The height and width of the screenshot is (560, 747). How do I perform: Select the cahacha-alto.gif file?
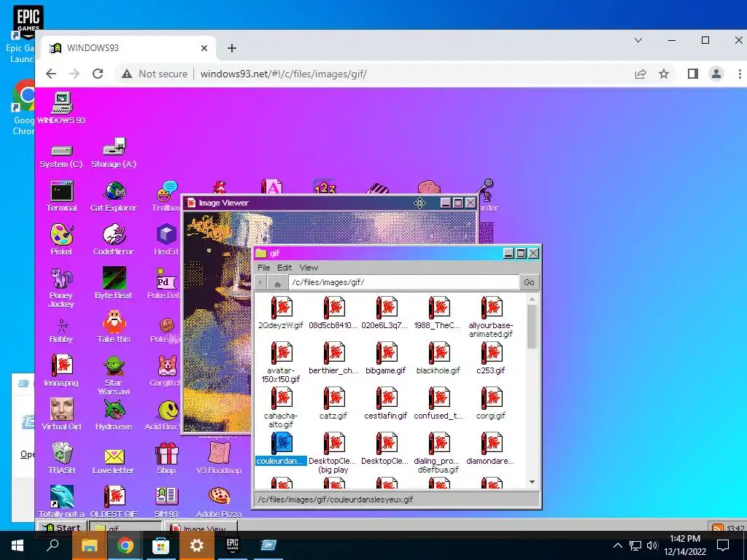coord(281,398)
